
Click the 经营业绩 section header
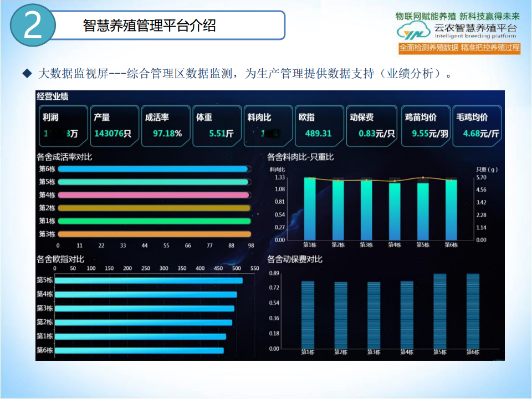click(53, 96)
